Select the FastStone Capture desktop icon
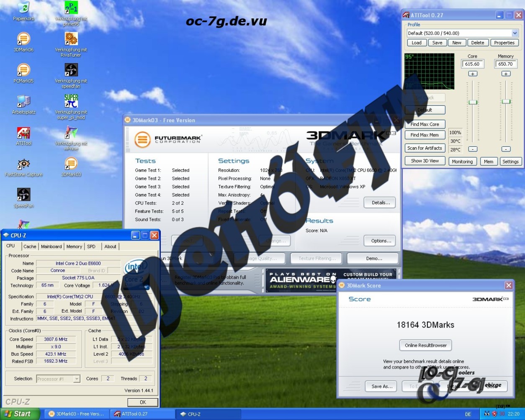This screenshot has height=420, width=525. click(23, 164)
